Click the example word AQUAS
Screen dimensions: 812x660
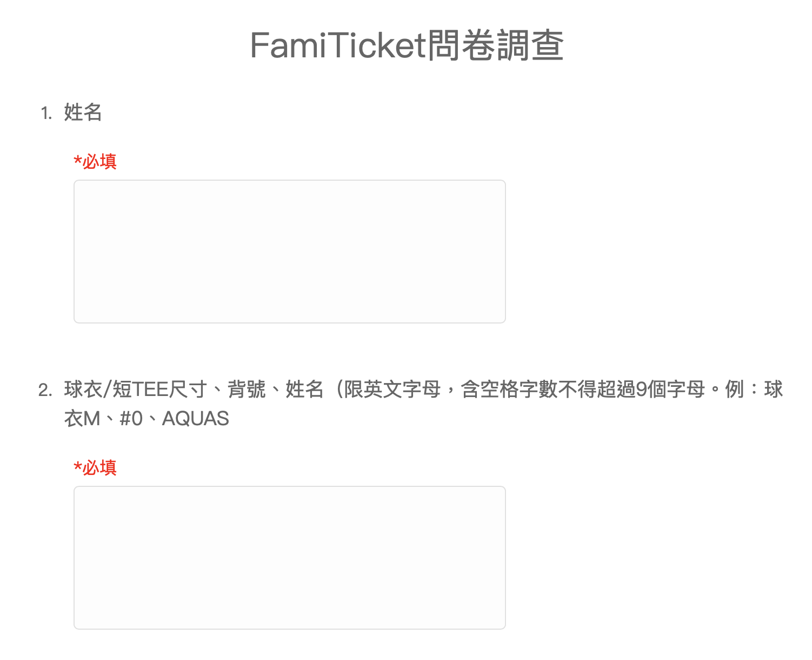pyautogui.click(x=196, y=419)
